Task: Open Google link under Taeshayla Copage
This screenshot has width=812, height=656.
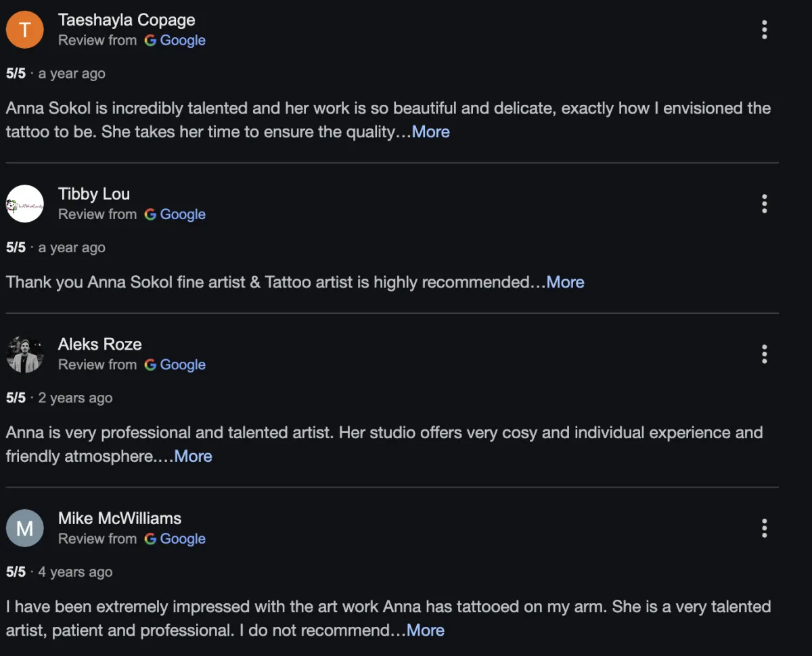Action: coord(175,41)
